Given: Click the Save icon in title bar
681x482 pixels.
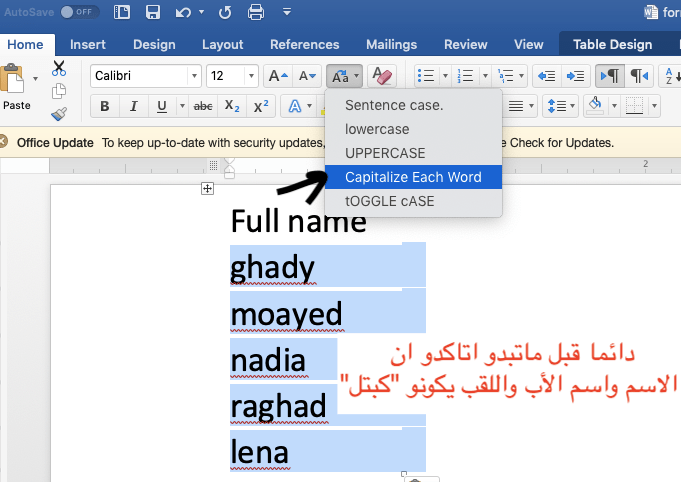Looking at the screenshot, I should point(153,13).
